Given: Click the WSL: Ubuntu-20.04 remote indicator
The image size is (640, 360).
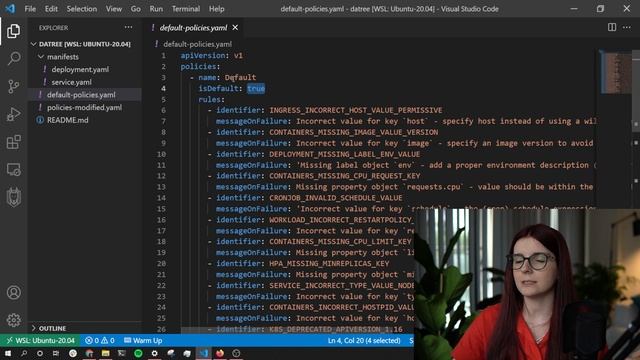Looking at the screenshot, I should 40,340.
